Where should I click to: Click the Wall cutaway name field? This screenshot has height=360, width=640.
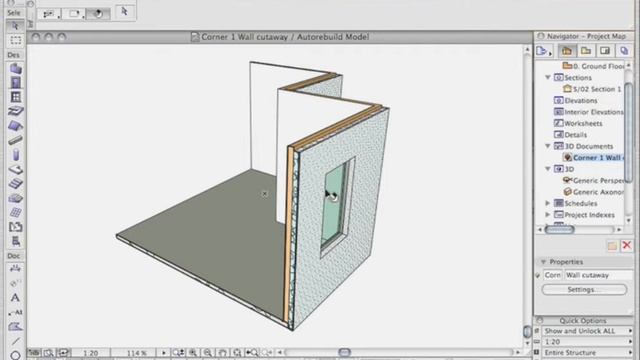click(x=598, y=275)
